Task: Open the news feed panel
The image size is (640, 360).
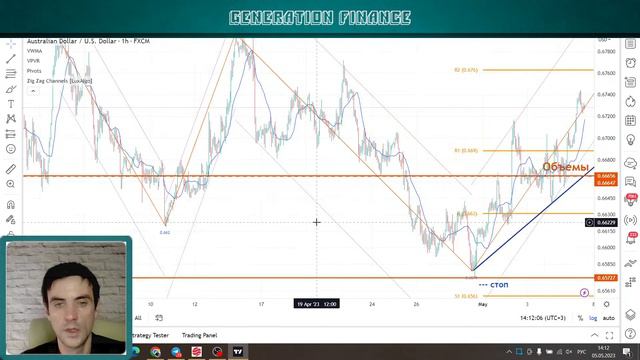Action: 630,82
